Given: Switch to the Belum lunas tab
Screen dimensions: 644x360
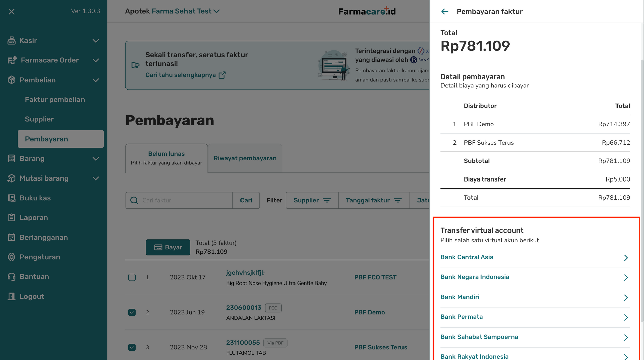Looking at the screenshot, I should (x=167, y=158).
